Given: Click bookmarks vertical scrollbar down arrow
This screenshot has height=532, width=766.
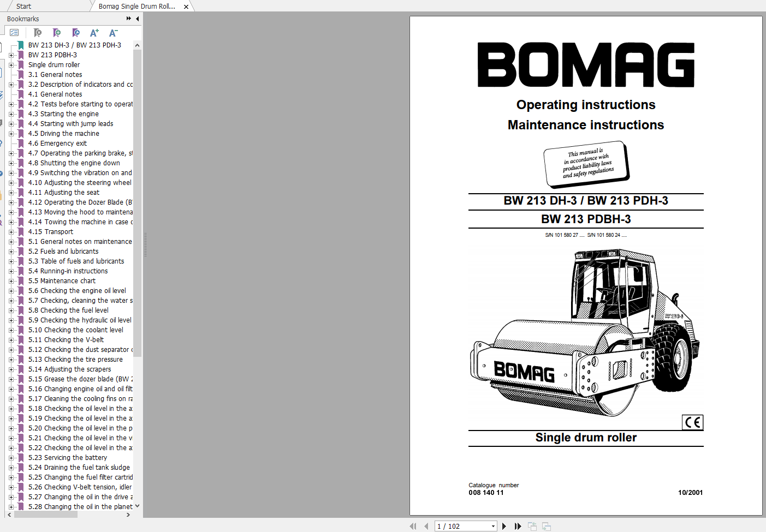Looking at the screenshot, I should click(x=137, y=506).
